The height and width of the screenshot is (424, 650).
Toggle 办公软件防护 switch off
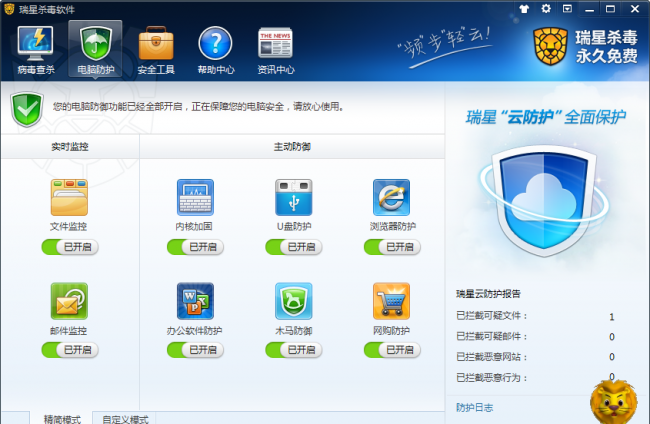(195, 350)
